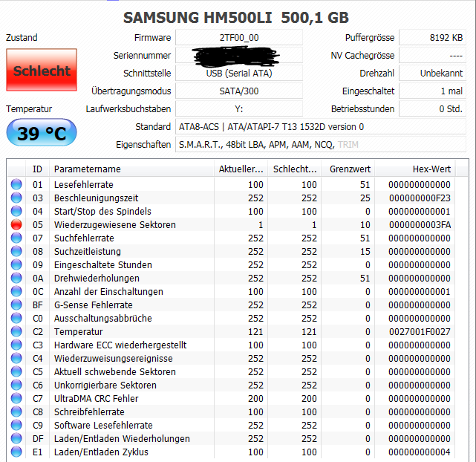476x462 pixels.
Task: Click the Grenzwert column header
Action: pos(348,169)
